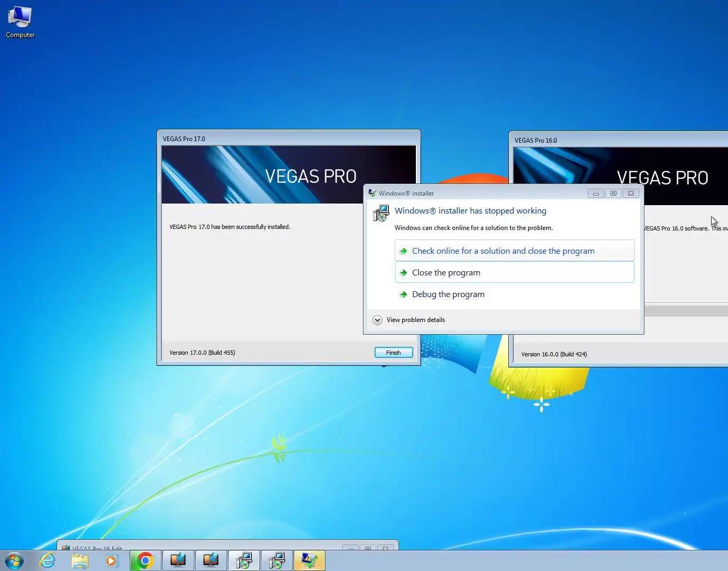Image resolution: width=728 pixels, height=571 pixels.
Task: Click 'Windows can check online for a solution' text
Action: click(474, 228)
